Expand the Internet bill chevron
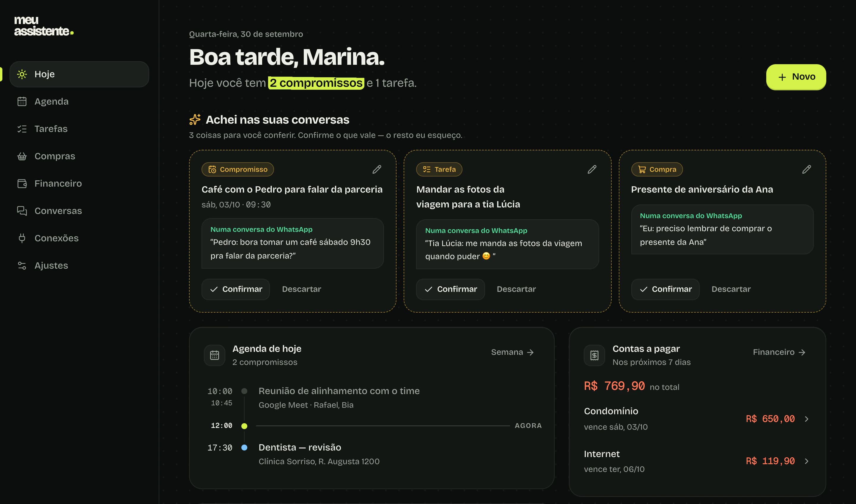Image resolution: width=856 pixels, height=504 pixels. [806, 461]
